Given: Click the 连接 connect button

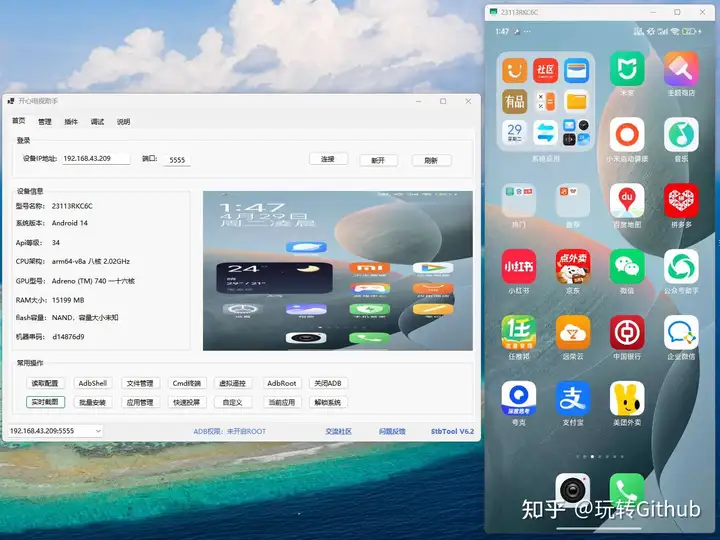Looking at the screenshot, I should pyautogui.click(x=327, y=159).
